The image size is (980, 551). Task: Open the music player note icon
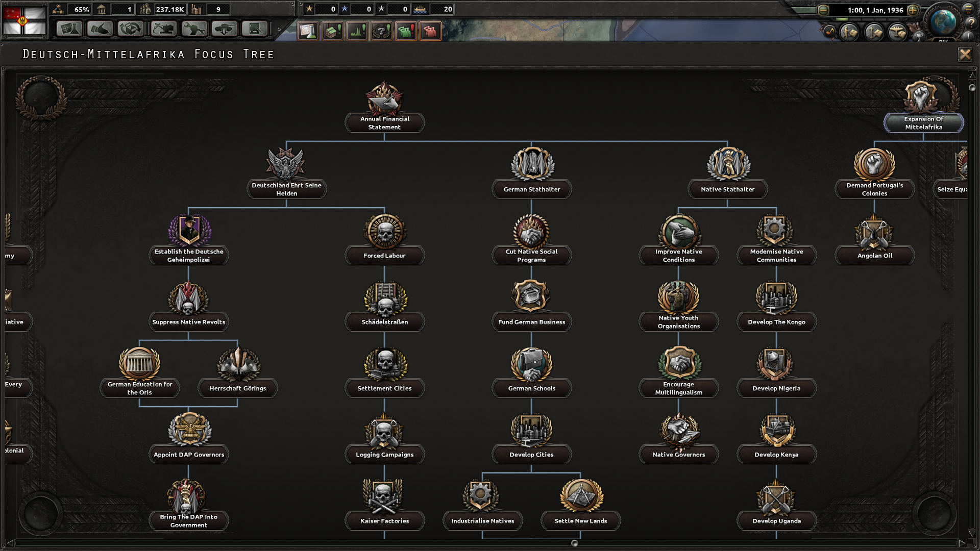click(829, 32)
